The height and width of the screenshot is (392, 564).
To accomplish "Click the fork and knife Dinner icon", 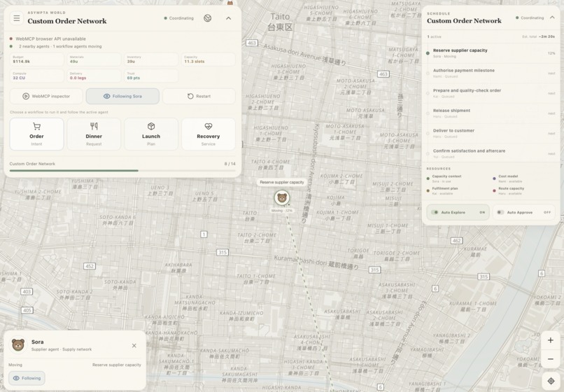I will pos(94,126).
